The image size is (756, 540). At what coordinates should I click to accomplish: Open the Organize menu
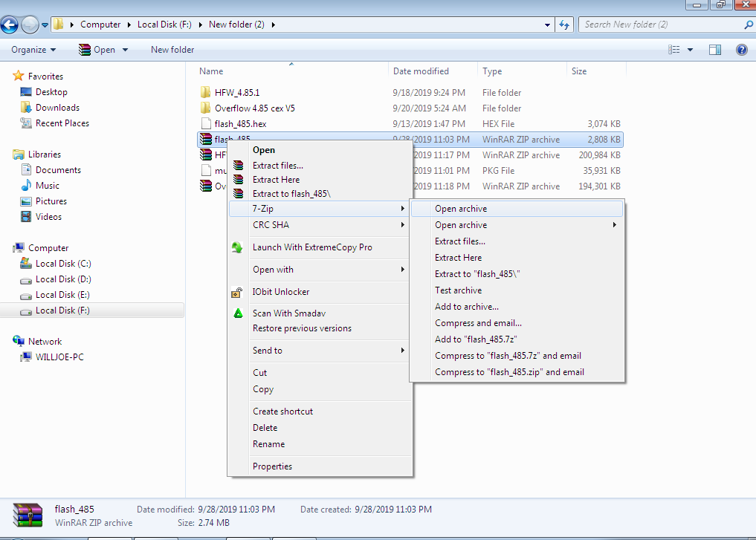(x=33, y=50)
